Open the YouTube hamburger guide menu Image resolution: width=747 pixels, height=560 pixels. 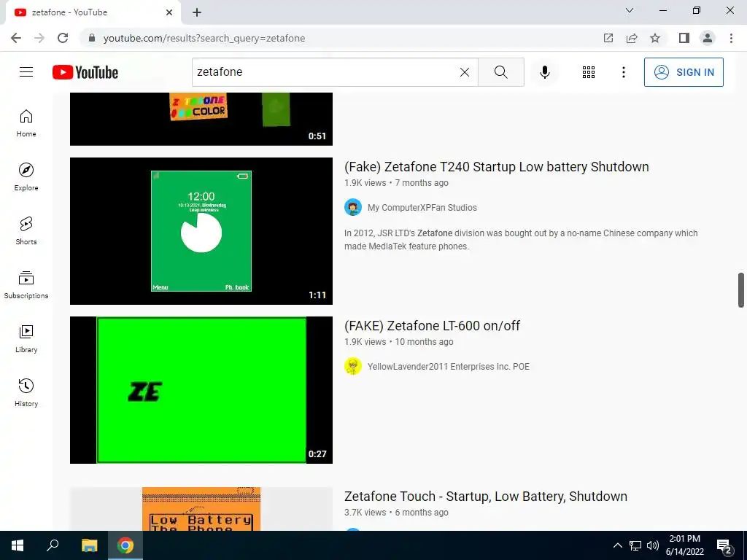[26, 72]
